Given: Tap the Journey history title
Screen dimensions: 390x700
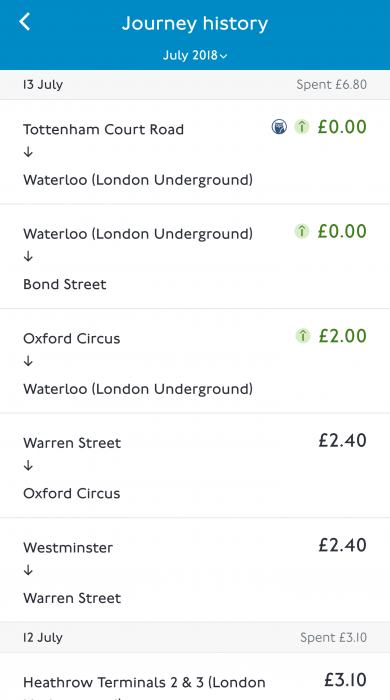Looking at the screenshot, I should pos(195,24).
